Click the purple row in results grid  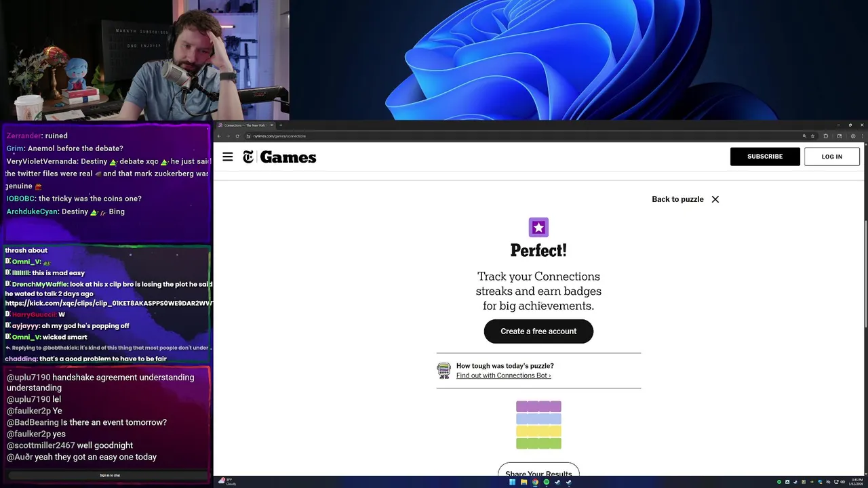tap(538, 407)
